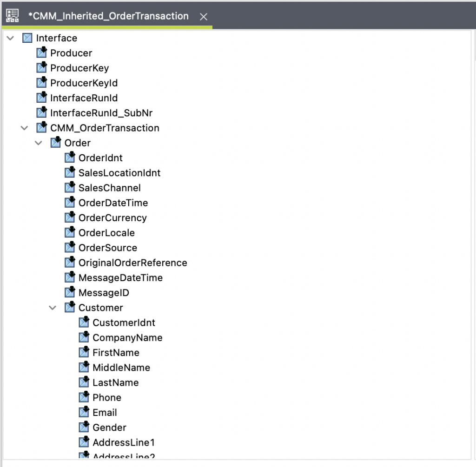Click the SalesChannel element icon
Screen dimensions: 476x467
click(x=70, y=187)
